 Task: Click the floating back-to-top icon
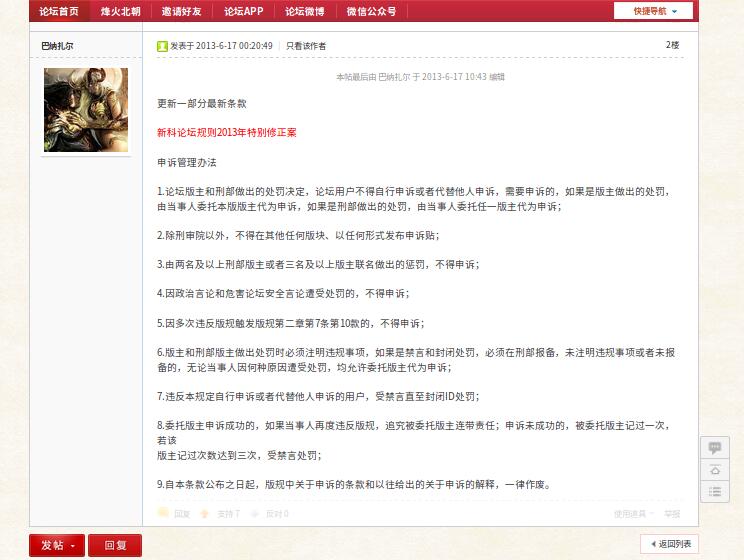pos(714,470)
